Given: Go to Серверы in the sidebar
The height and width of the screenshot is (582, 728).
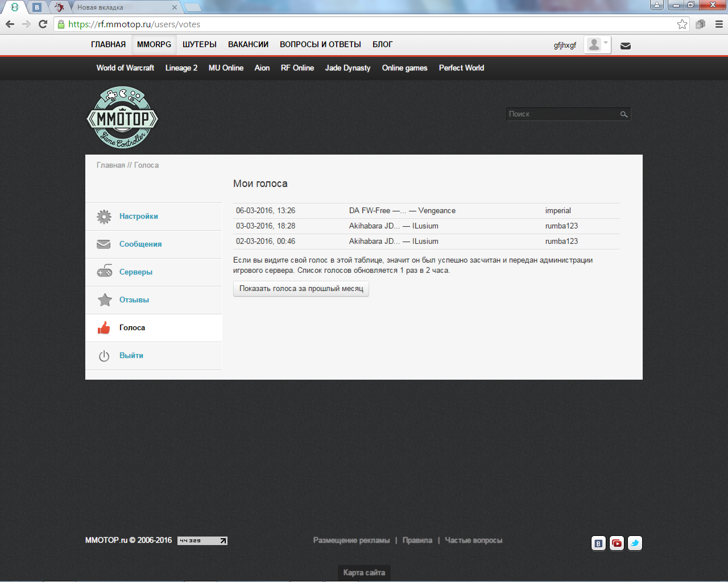Looking at the screenshot, I should coord(136,272).
